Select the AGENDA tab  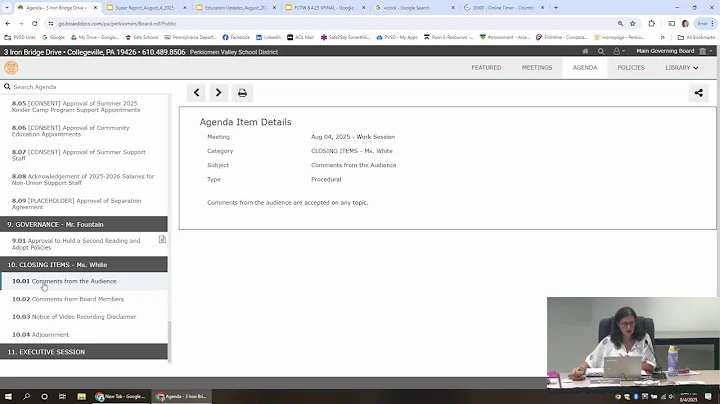click(585, 67)
